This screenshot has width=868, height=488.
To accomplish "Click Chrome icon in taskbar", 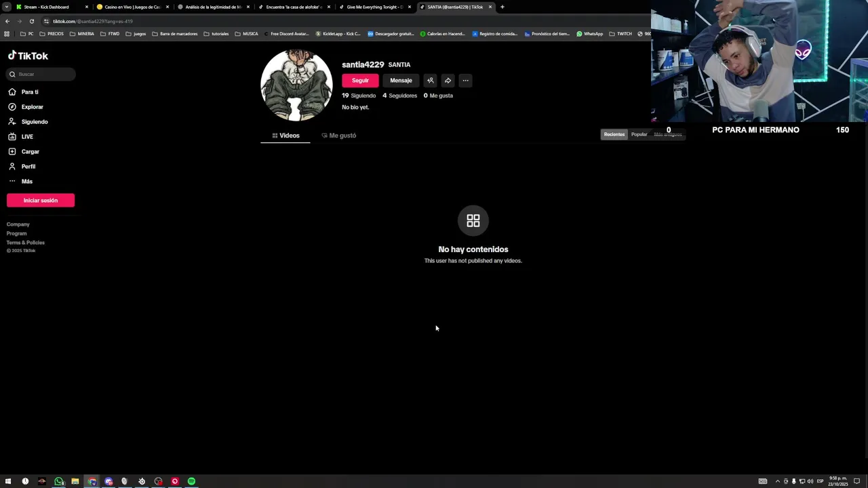I will point(92,481).
